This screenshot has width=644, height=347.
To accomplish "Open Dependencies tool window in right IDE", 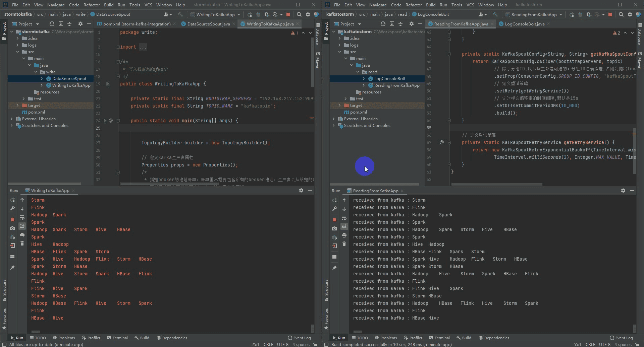I will pos(494,338).
